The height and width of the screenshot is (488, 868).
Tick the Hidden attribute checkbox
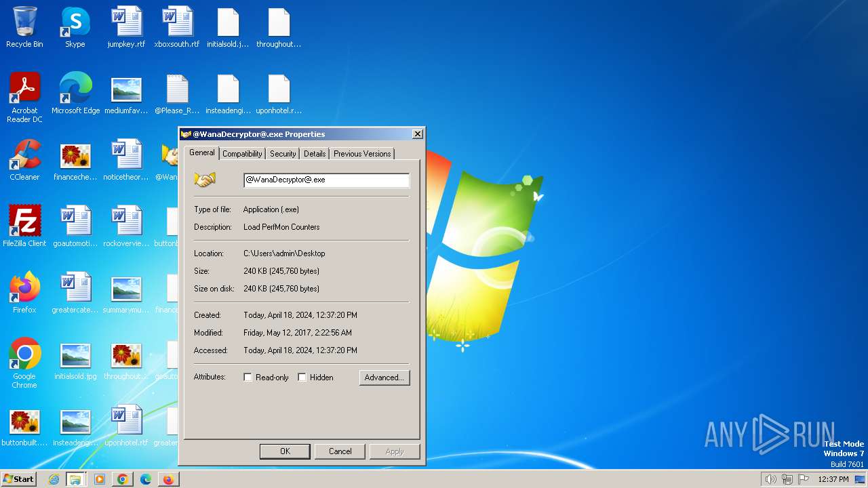pyautogui.click(x=302, y=378)
